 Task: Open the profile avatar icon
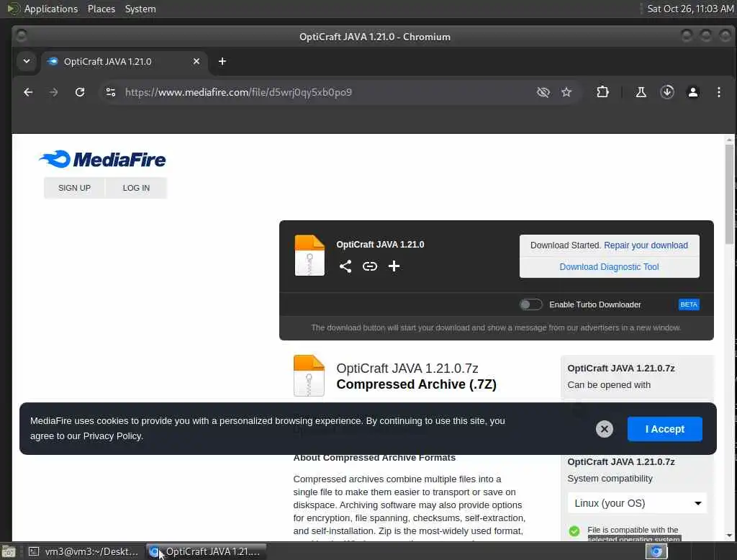pyautogui.click(x=693, y=92)
